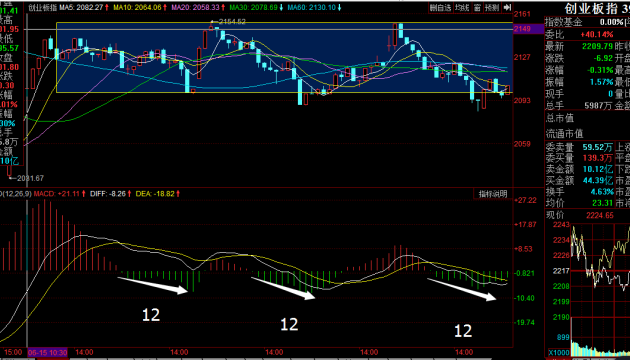Screen dimensions: 630x361
Task: Toggle the 窗 window button
Action: coord(477,8)
